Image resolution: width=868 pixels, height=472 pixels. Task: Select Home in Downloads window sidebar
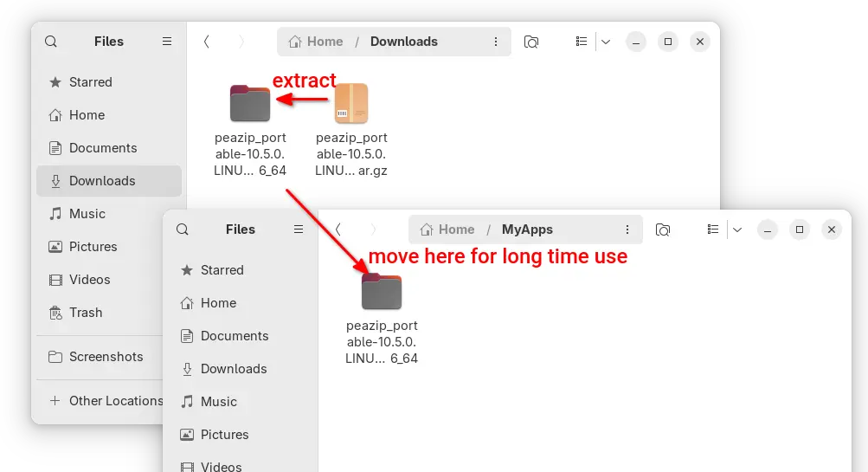109,115
